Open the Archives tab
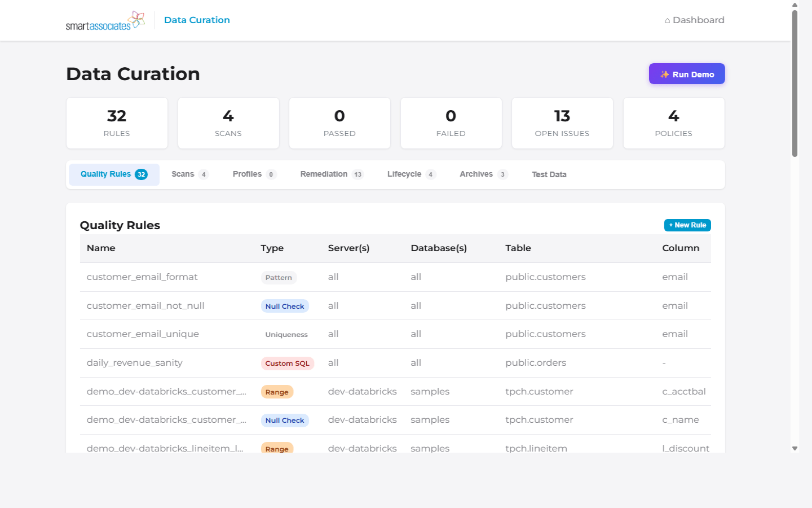Screen dimensions: 812x508 475,174
